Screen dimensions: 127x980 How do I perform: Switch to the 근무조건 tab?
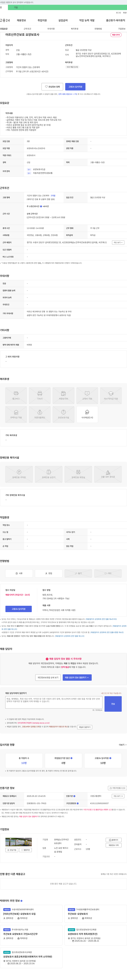coord(27,29)
